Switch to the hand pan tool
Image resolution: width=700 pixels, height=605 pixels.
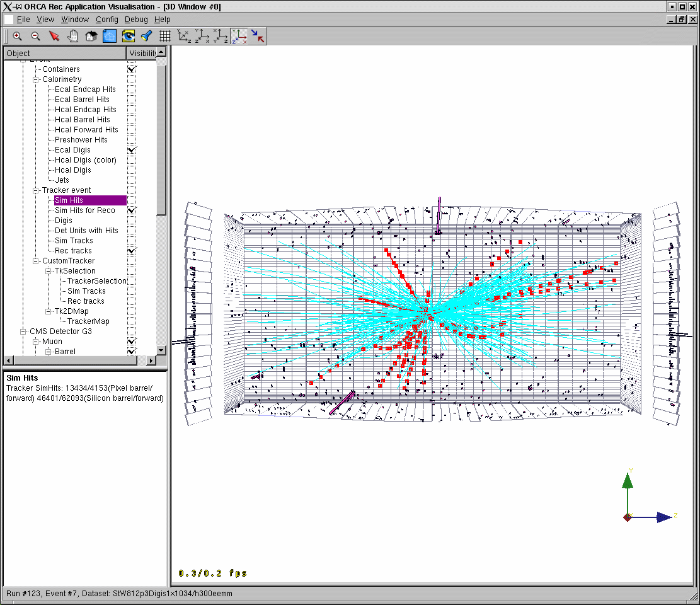pyautogui.click(x=72, y=37)
